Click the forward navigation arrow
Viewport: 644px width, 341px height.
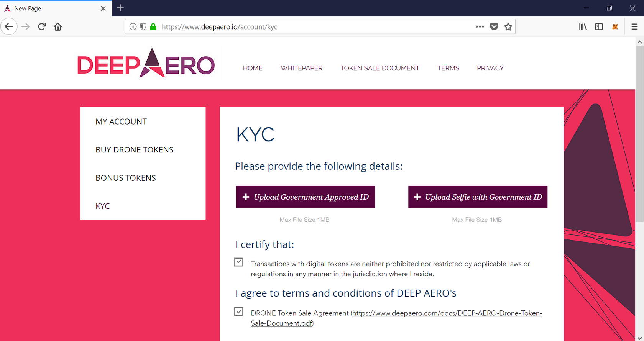(26, 27)
